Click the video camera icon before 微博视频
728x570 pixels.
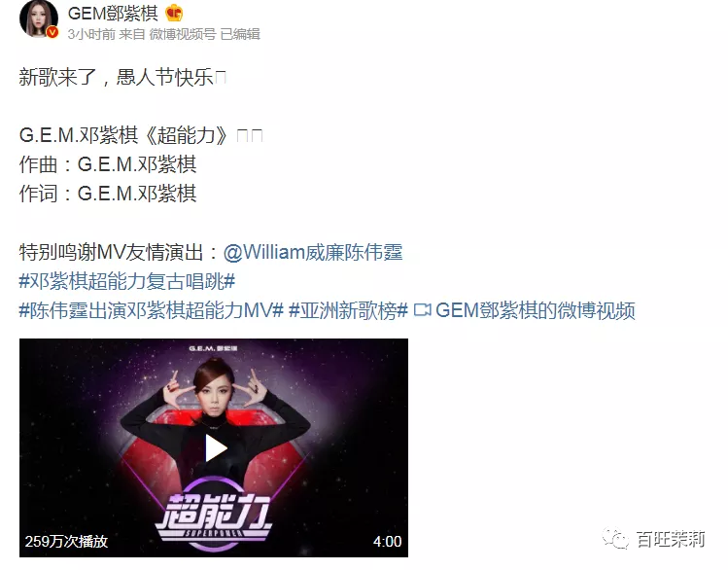point(422,310)
